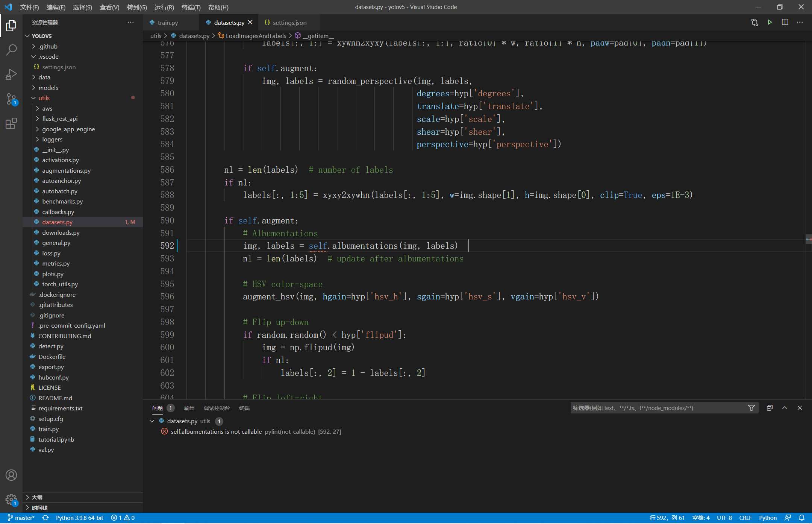Switch to the train.py editor tab

[168, 23]
